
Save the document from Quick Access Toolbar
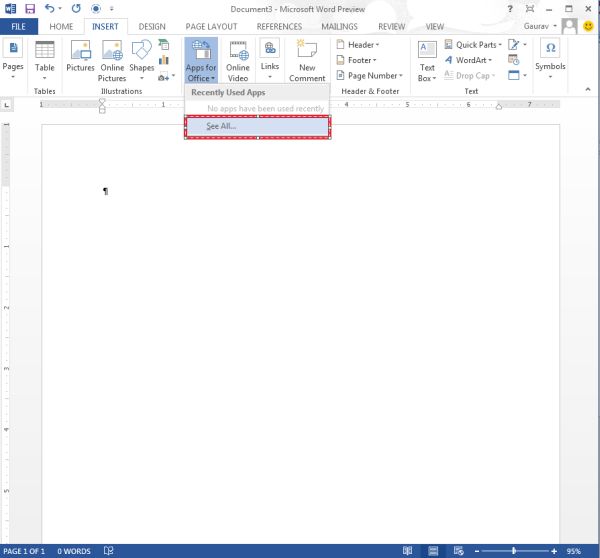pos(30,8)
